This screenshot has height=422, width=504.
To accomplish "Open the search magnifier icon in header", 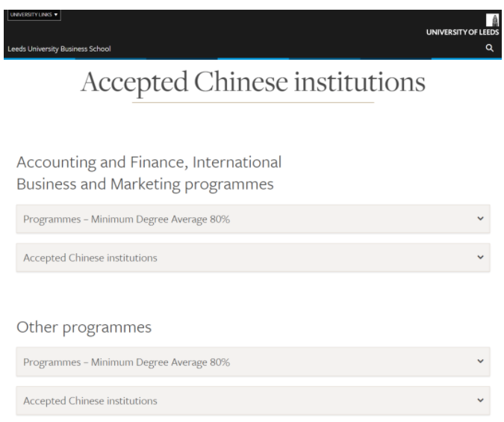I will (489, 48).
